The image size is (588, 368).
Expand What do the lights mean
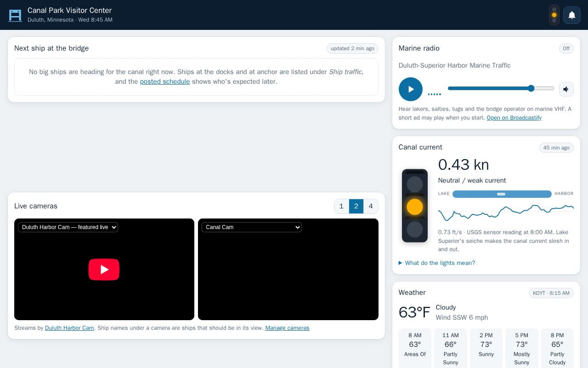[x=437, y=263]
